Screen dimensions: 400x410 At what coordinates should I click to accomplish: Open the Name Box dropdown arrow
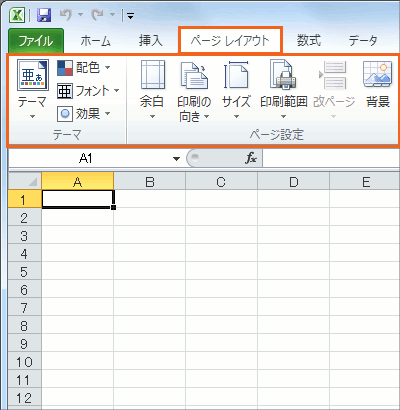(176, 159)
